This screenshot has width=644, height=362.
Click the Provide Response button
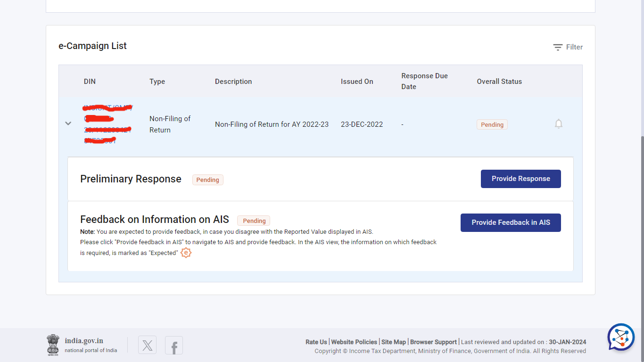tap(520, 179)
